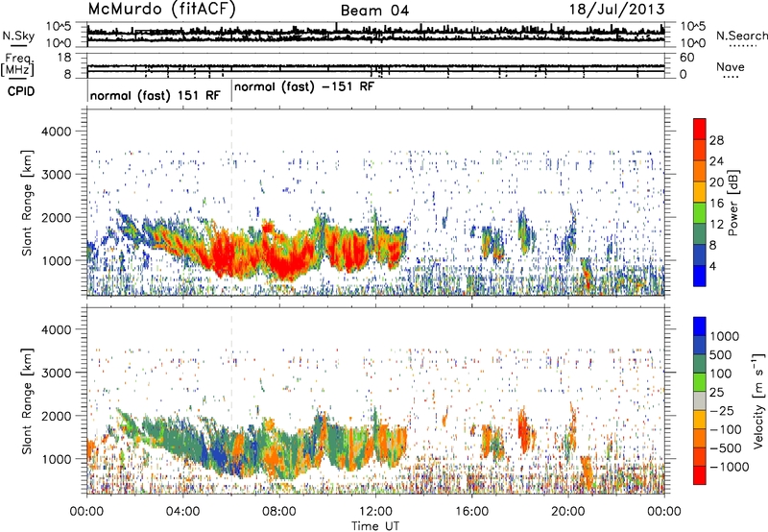Click the '16' tick on the Power colorbar

click(716, 204)
